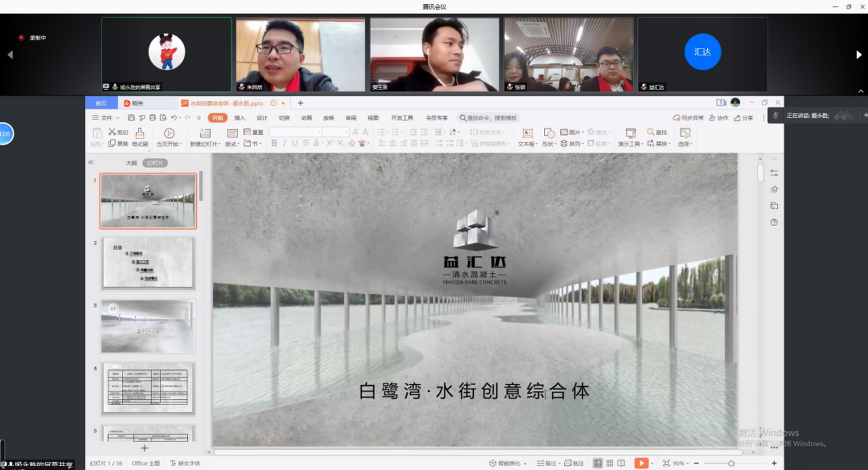Screen dimensions: 868x470
Task: Open the 90% zoom level dropdown
Action: [681, 463]
